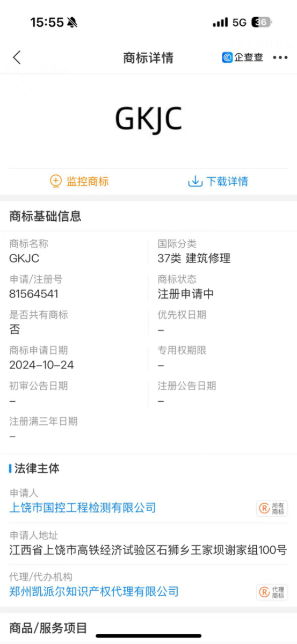Open applicant 上饶市国控工程检测有限公司 link

tap(83, 508)
